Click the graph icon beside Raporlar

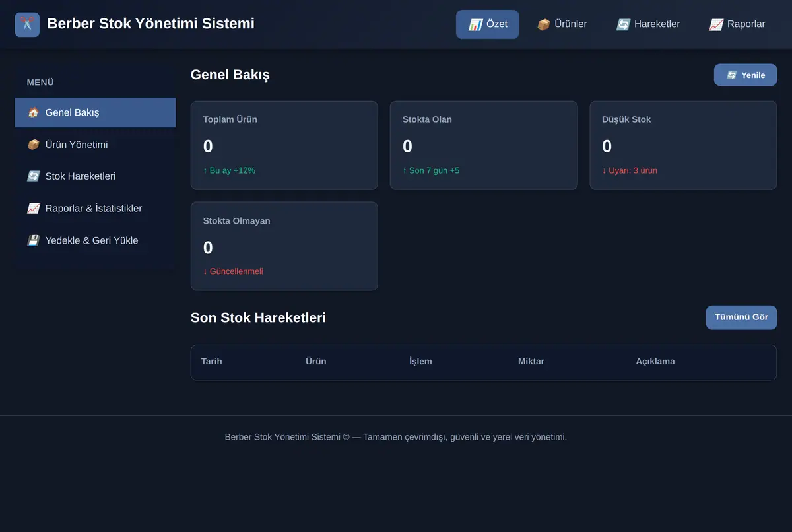716,24
